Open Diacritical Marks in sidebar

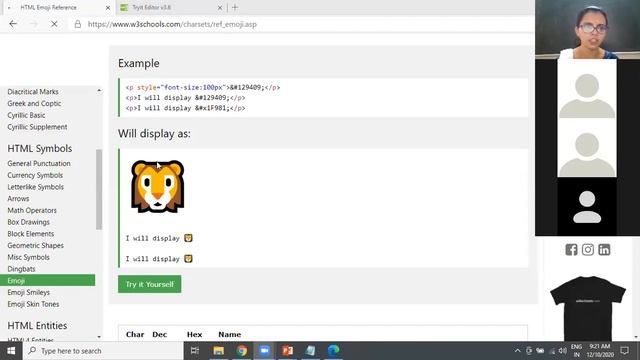pos(33,92)
